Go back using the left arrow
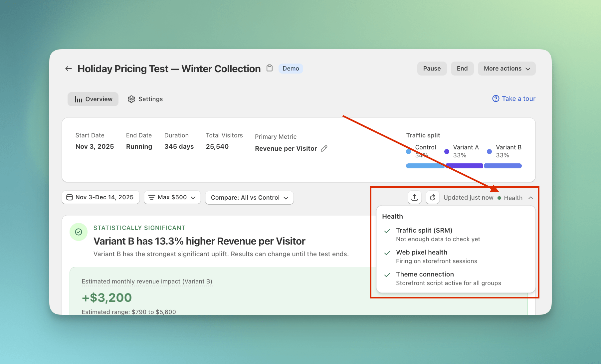The image size is (601, 364). point(69,69)
